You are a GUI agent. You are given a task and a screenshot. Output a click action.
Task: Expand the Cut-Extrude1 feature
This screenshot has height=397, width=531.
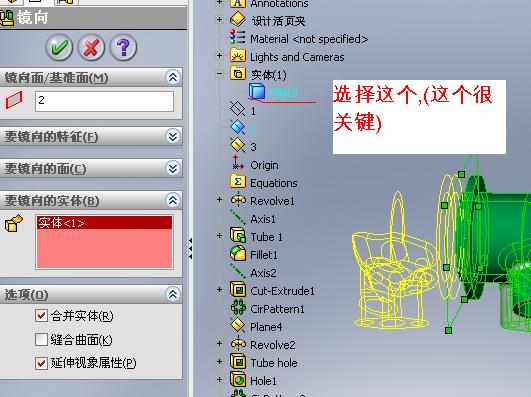(219, 289)
